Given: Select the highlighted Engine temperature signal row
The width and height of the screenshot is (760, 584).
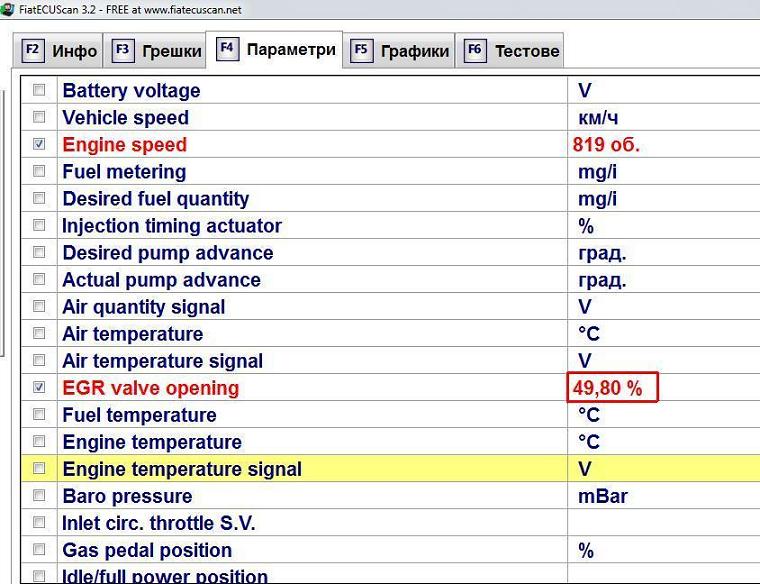Looking at the screenshot, I should 182,468.
